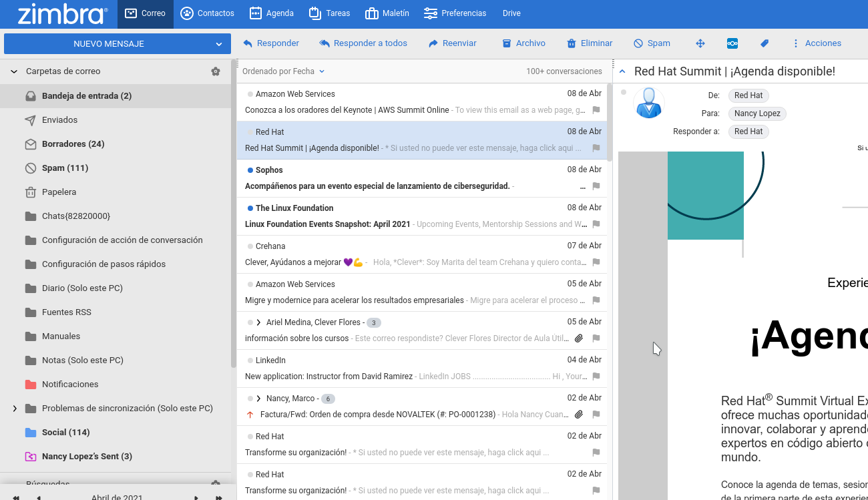Click the blue infinity icon in the toolbar
This screenshot has height=500, width=868.
point(732,43)
